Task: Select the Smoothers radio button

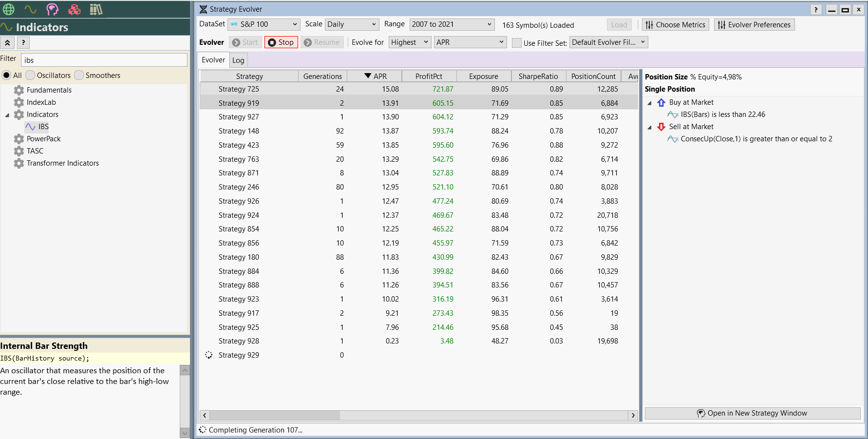Action: coord(78,75)
